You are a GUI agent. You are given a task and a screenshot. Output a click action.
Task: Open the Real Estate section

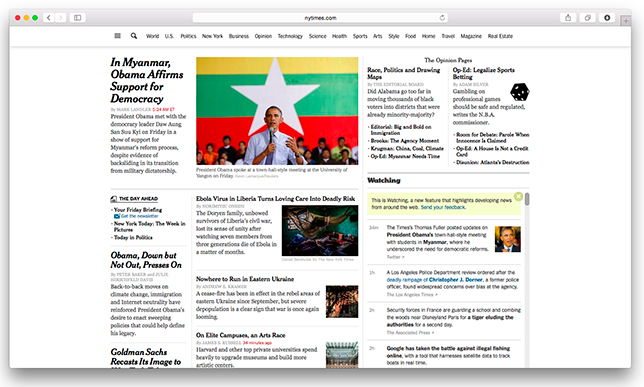point(500,36)
